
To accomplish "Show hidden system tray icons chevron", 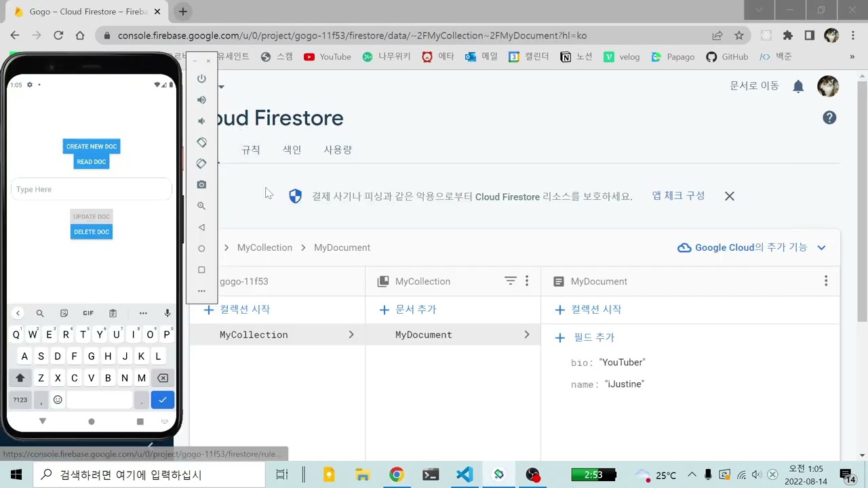I will pos(692,474).
